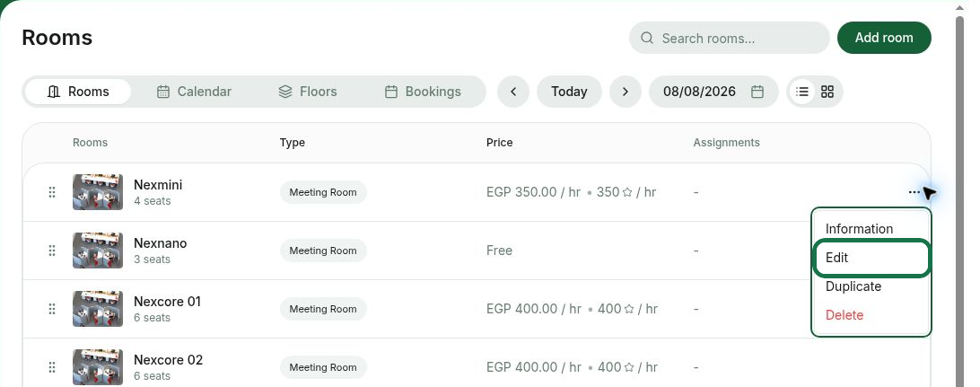Switch to grid view icon
Screen dimensions: 980x387
coord(827,92)
